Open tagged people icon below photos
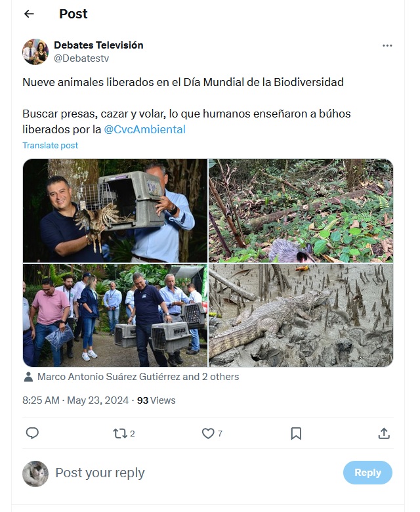Image resolution: width=420 pixels, height=512 pixels. point(28,377)
